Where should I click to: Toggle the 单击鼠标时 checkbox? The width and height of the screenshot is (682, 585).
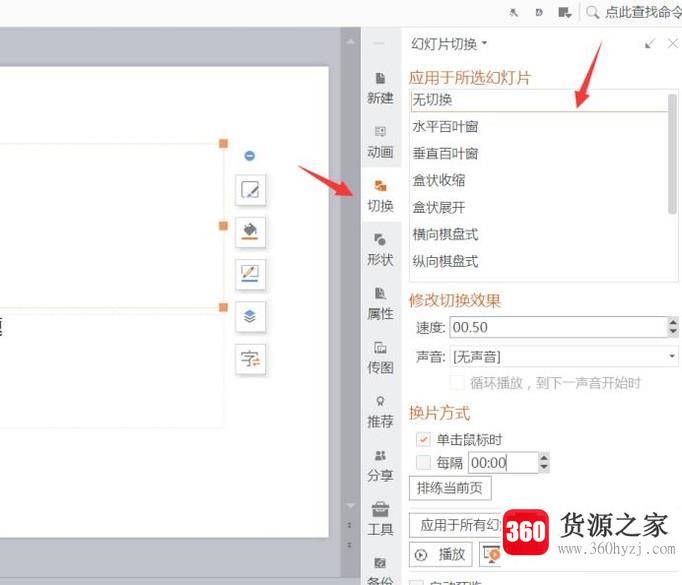[x=423, y=439]
